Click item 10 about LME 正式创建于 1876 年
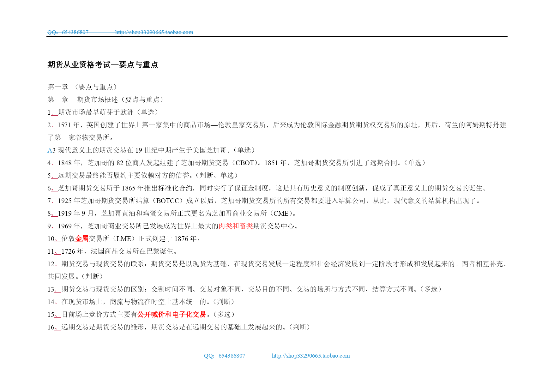554x392 pixels. pos(124,238)
